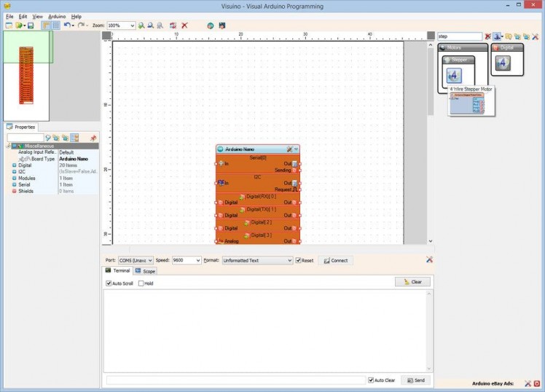The height and width of the screenshot is (392, 545).
Task: Click the Save project toolbar icon
Action: tap(31, 26)
